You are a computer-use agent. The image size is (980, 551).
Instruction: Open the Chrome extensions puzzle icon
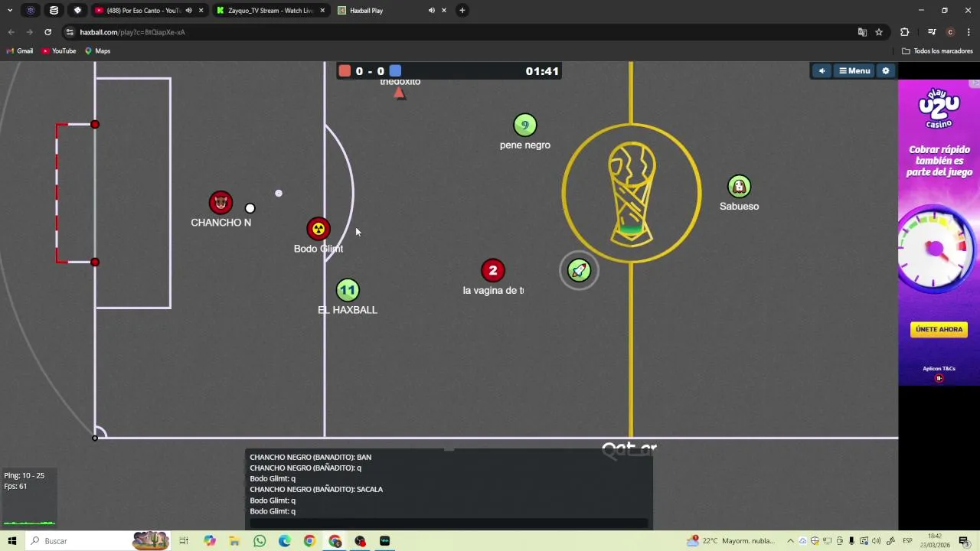click(905, 32)
